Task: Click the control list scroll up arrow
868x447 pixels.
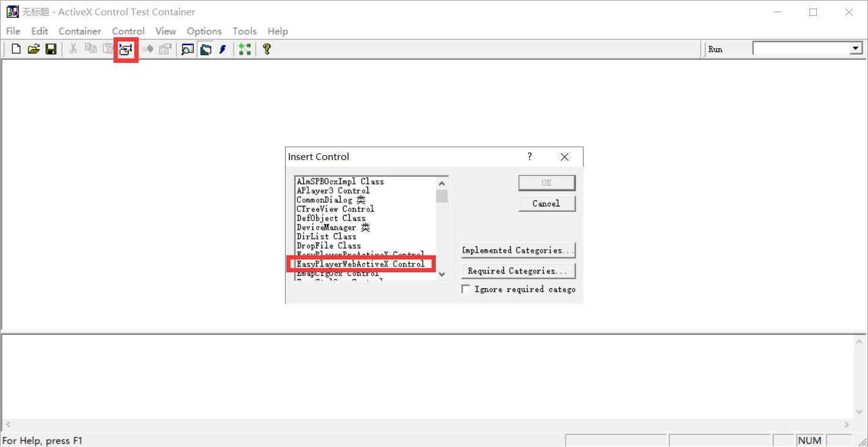Action: 442,183
